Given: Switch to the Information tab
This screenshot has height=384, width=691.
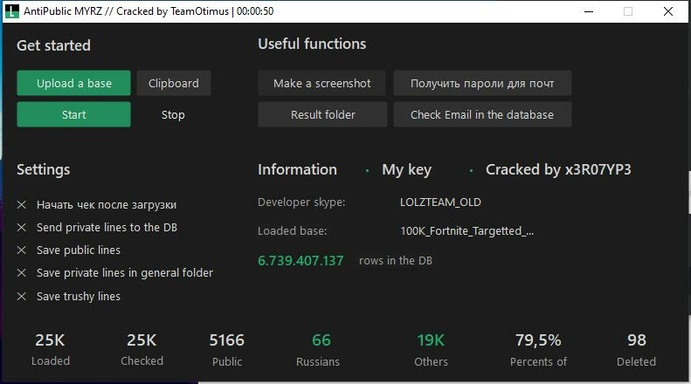Looking at the screenshot, I should 297,170.
